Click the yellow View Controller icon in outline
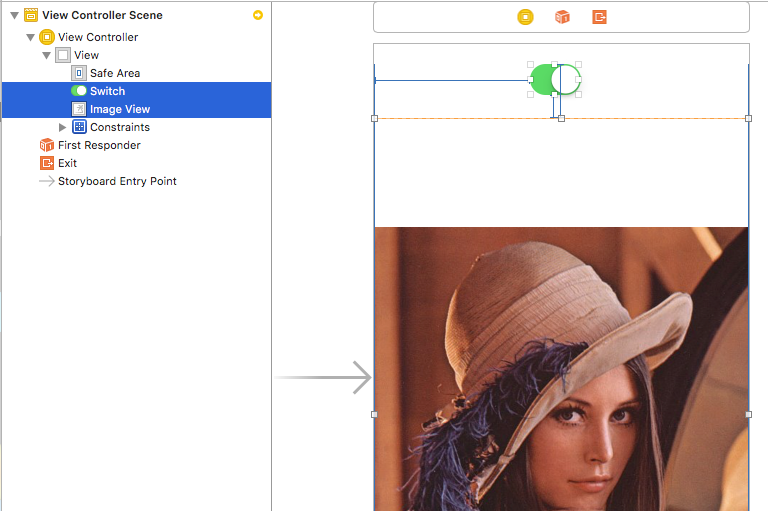The width and height of the screenshot is (768, 511). click(x=47, y=37)
